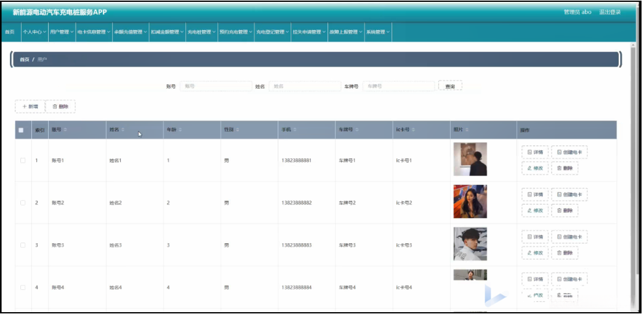This screenshot has height=314, width=644.
Task: Click 删除 in row 账号2
Action: pyautogui.click(x=565, y=210)
